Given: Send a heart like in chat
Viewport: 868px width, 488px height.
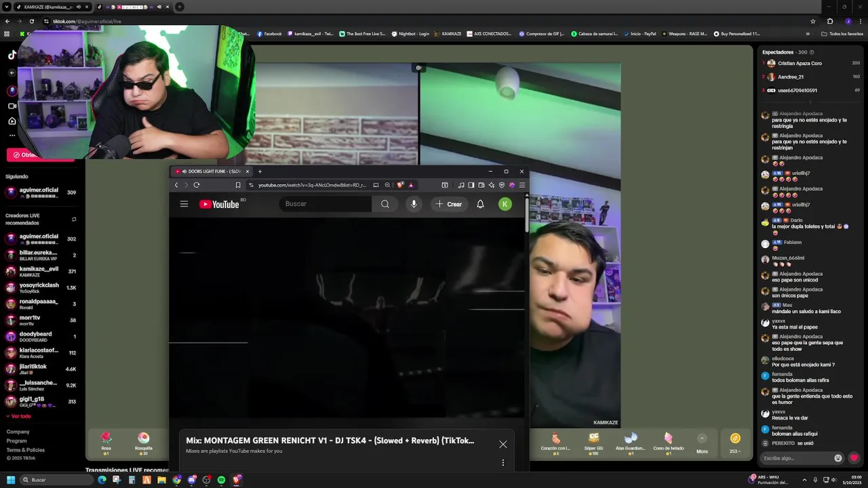Looking at the screenshot, I should pos(854,458).
